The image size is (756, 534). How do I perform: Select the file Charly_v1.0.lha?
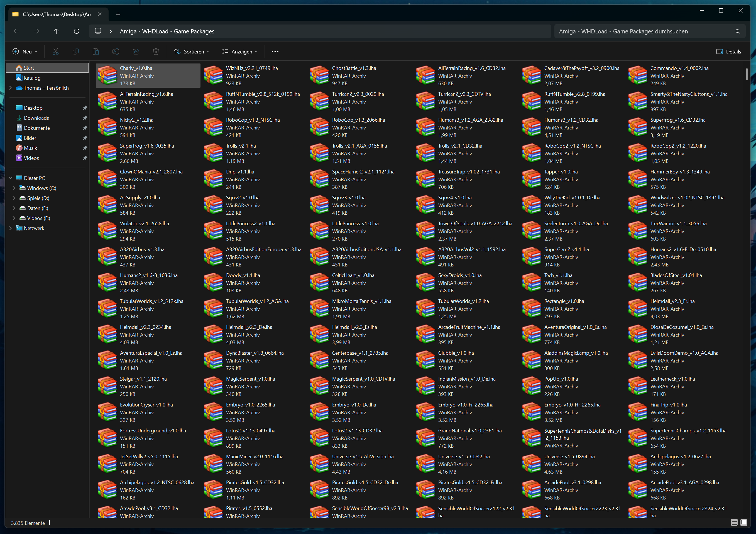148,76
